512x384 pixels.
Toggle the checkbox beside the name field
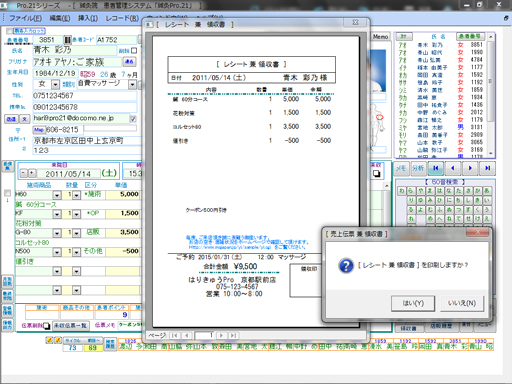point(134,51)
